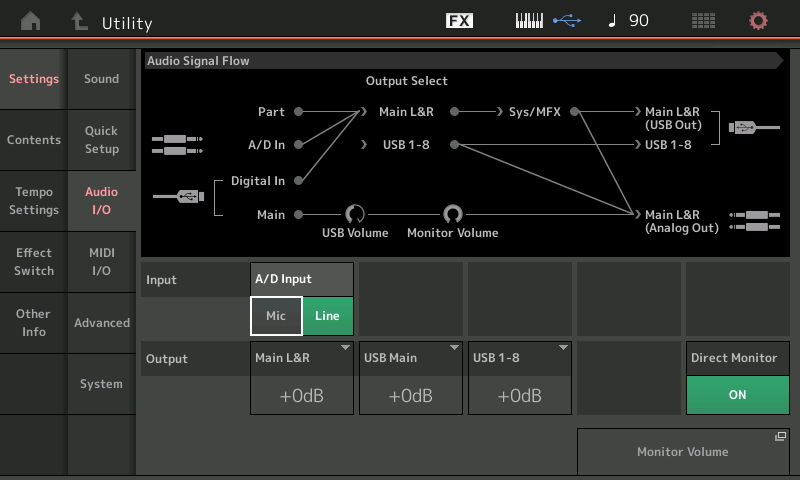Viewport: 800px width, 480px height.
Task: Click the USB Main +0dB gain value
Action: tap(411, 396)
